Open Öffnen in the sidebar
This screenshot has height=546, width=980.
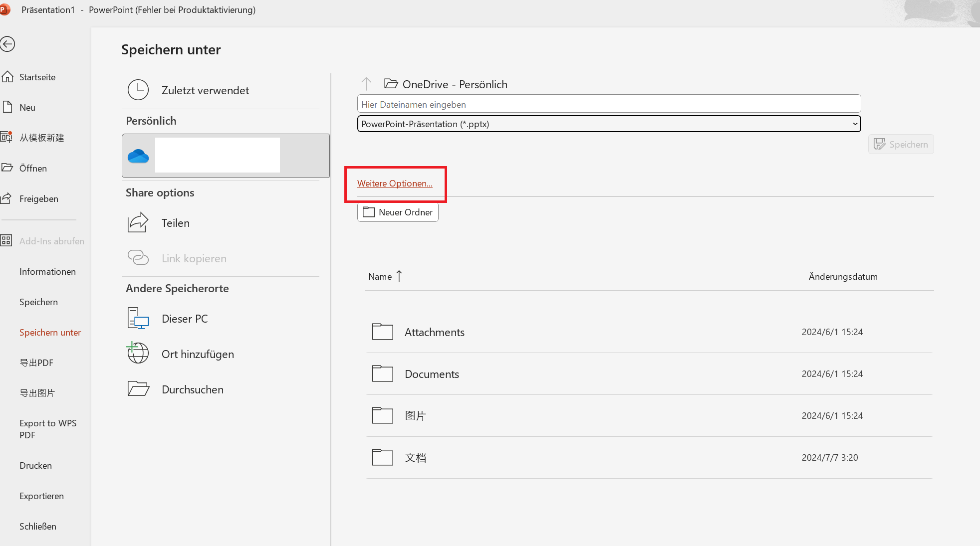pyautogui.click(x=33, y=169)
